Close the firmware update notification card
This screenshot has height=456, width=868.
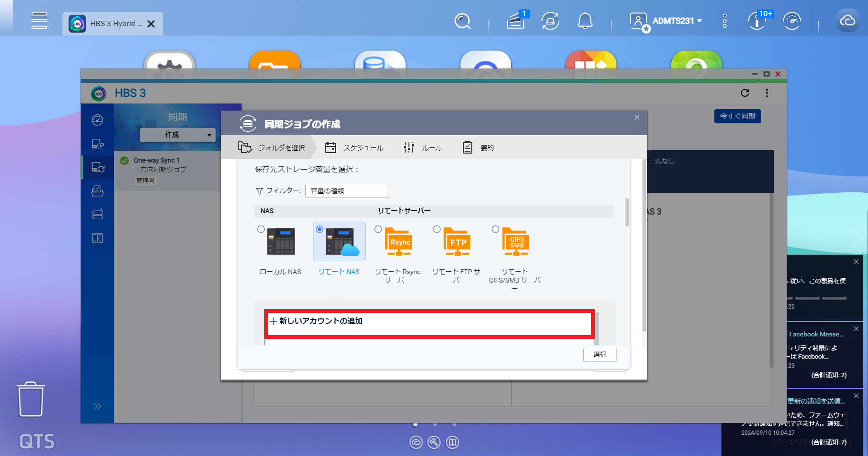pyautogui.click(x=856, y=396)
